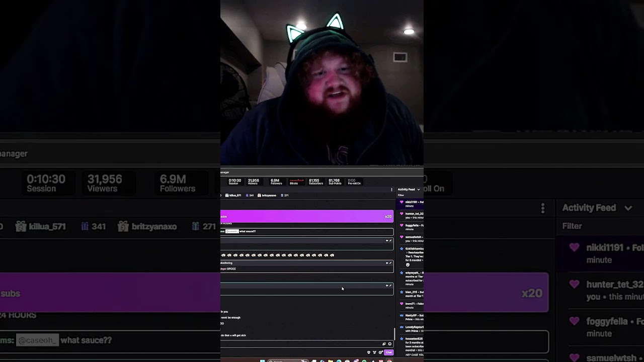Click the pencil icon on the lowest outlined chat box
This screenshot has height=362, width=644.
click(390, 286)
